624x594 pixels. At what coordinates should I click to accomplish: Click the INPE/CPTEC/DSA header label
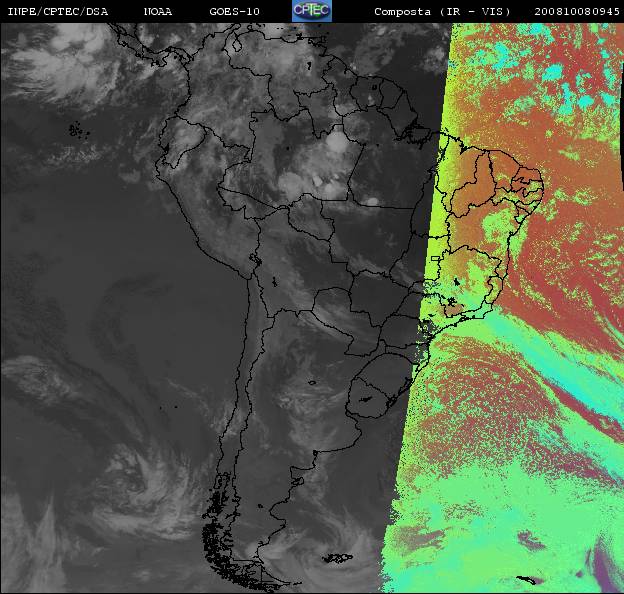pos(58,12)
